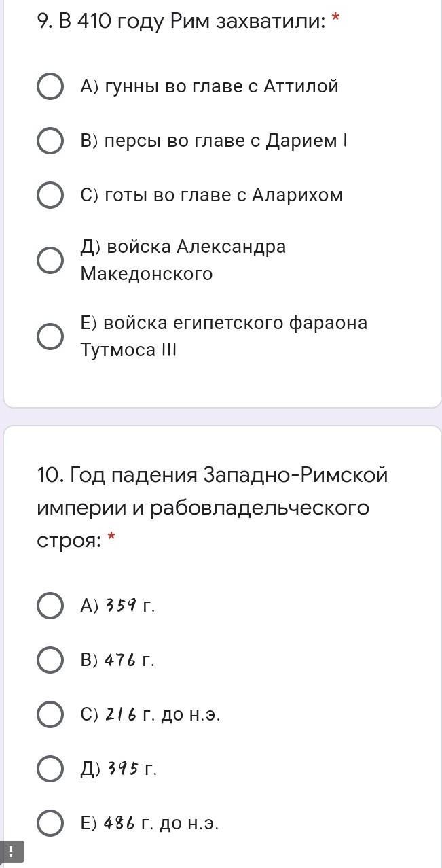Click the red required asterisk of question 10
442x868 pixels.
111,539
